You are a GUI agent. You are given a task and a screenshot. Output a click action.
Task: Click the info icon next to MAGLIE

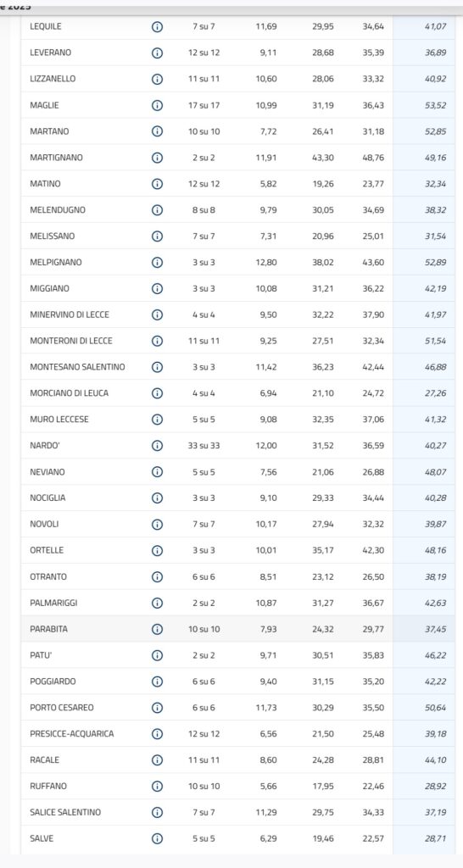(157, 105)
